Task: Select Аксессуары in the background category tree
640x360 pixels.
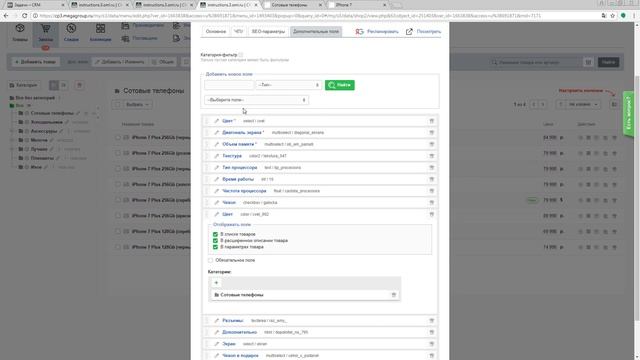Action: tap(44, 131)
